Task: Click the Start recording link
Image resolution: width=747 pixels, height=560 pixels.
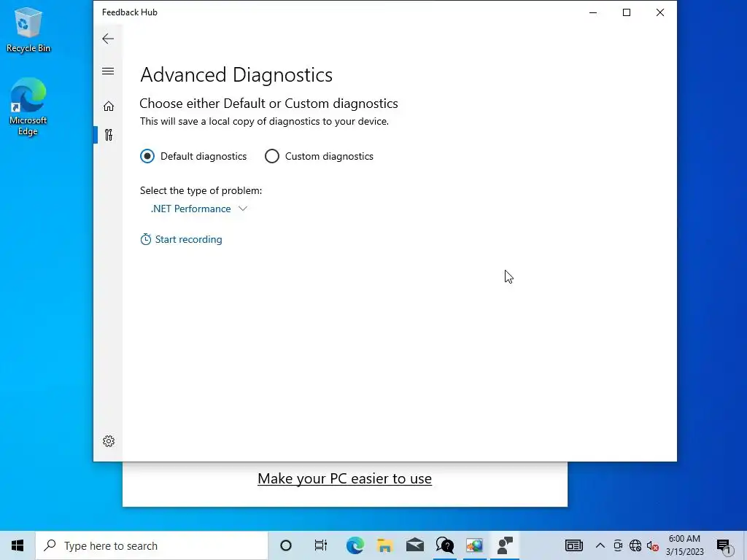Action: 182,239
